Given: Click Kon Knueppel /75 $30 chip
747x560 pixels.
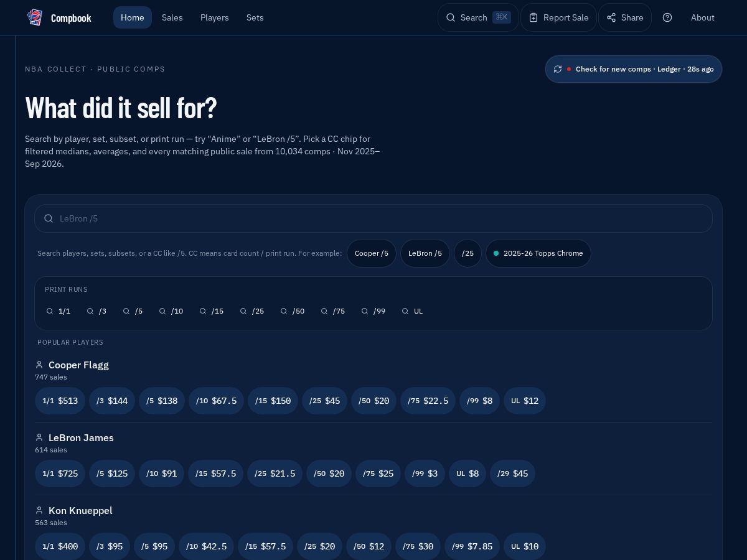Looking at the screenshot, I should tap(418, 546).
